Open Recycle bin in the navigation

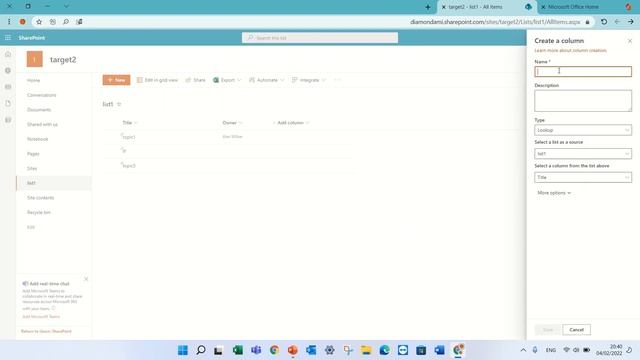point(39,213)
